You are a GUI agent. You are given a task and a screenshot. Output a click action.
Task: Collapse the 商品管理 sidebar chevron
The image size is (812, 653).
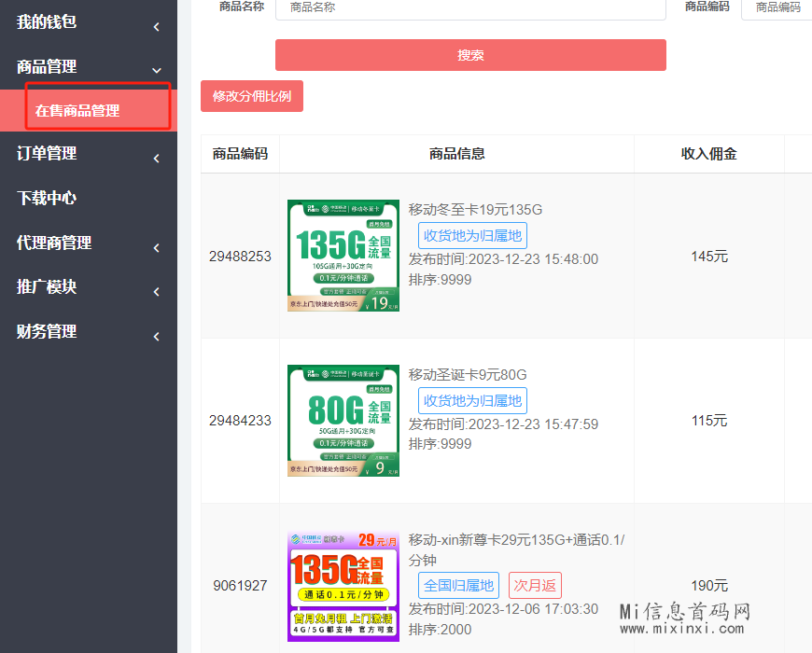[156, 70]
